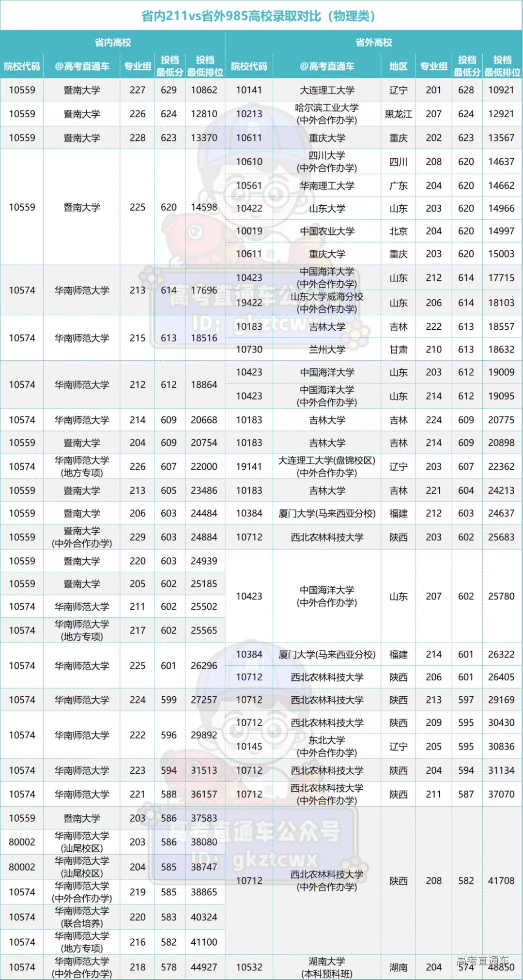Click 大连理工大学(盘锦校区) cell
The height and width of the screenshot is (980, 523).
(327, 466)
